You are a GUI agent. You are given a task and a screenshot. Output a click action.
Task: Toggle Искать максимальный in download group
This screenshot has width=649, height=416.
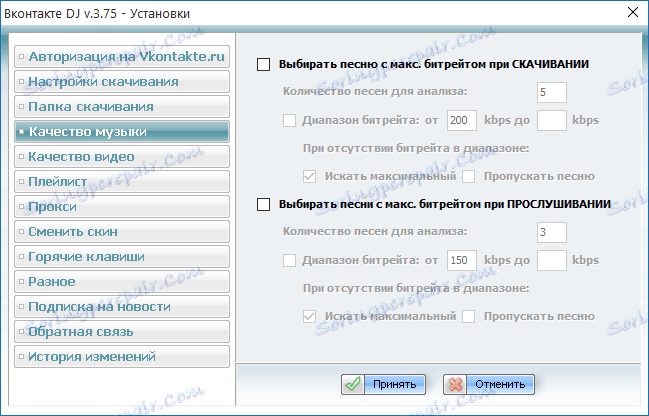[310, 176]
